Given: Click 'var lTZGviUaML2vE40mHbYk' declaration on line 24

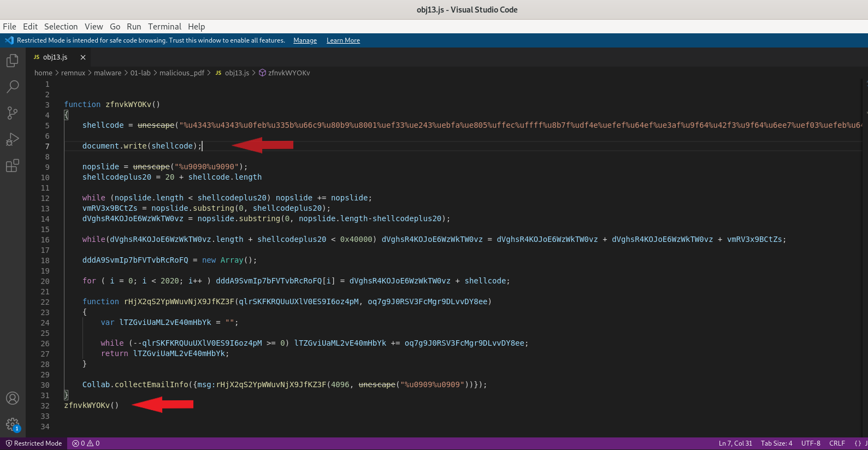Looking at the screenshot, I should [x=156, y=322].
